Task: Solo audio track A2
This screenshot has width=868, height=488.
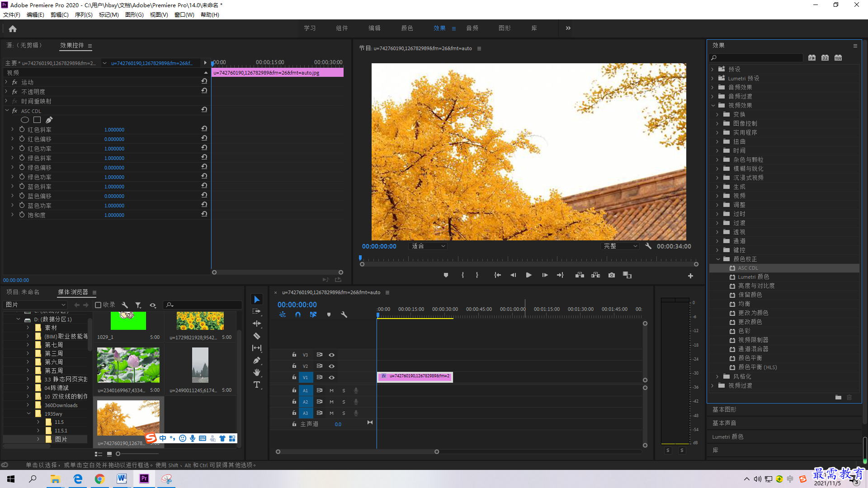Action: [344, 402]
